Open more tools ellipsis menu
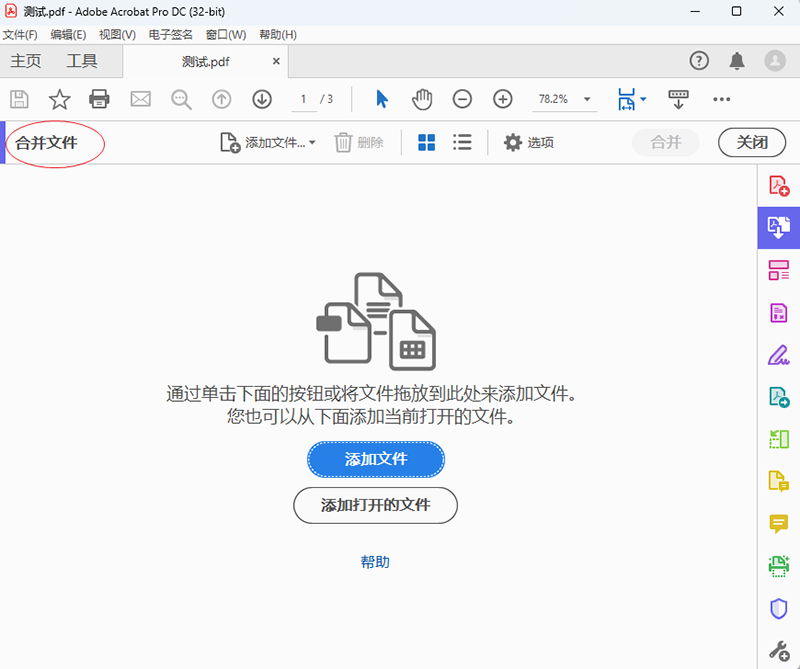The height and width of the screenshot is (669, 800). [721, 99]
